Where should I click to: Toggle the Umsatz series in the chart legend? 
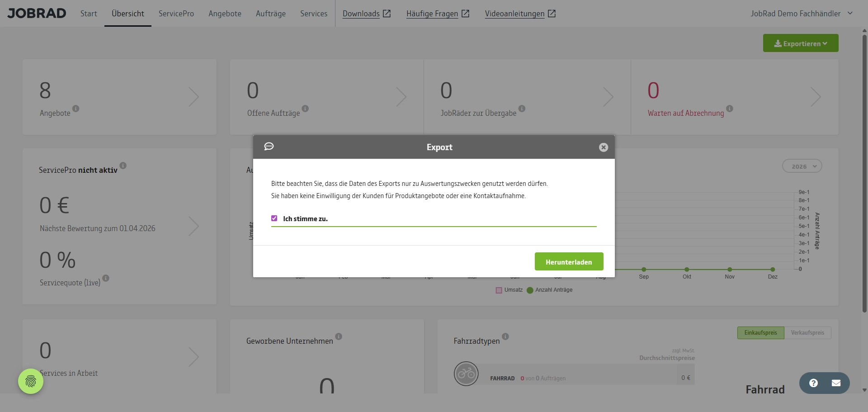point(499,290)
